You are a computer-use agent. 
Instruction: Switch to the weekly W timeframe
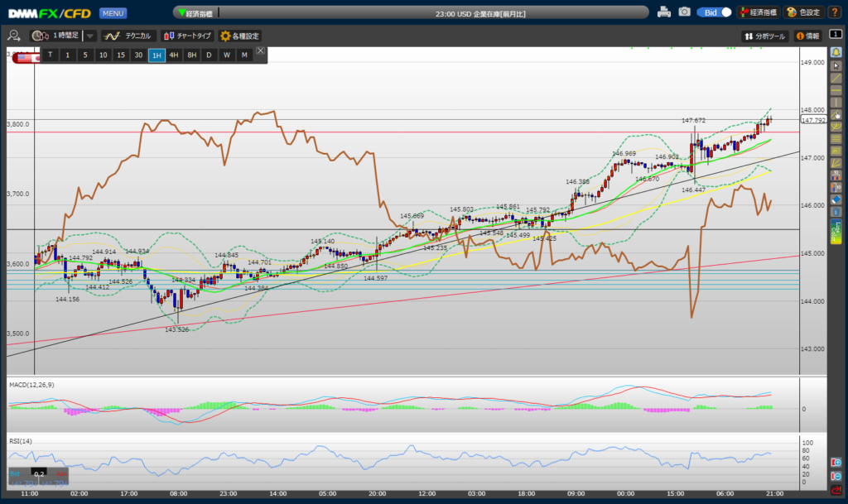pos(226,55)
